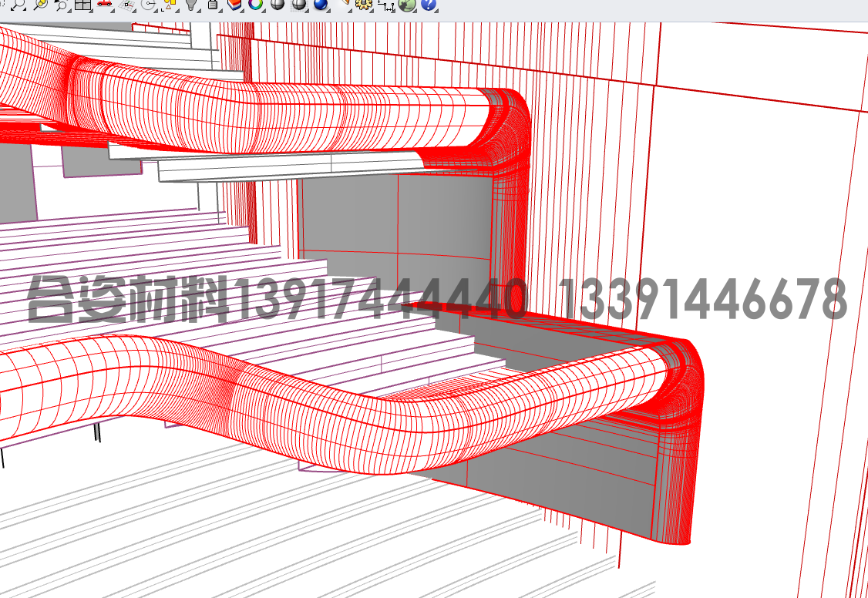Open Help with the blue question mark

click(x=428, y=5)
